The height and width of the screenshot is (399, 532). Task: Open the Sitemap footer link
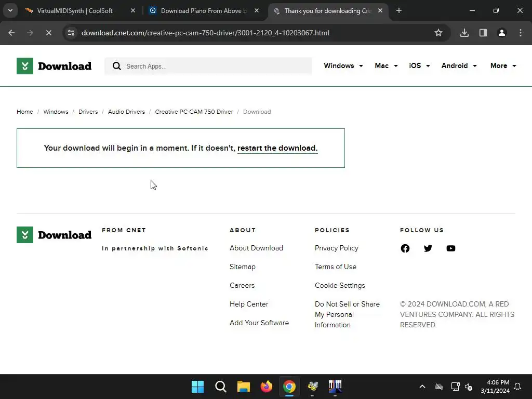click(x=242, y=267)
